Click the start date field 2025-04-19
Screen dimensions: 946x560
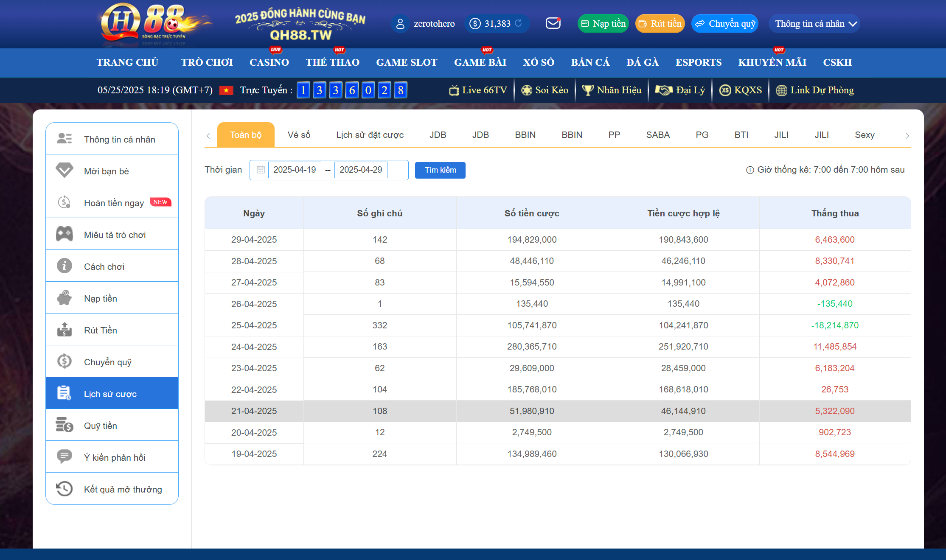point(295,170)
